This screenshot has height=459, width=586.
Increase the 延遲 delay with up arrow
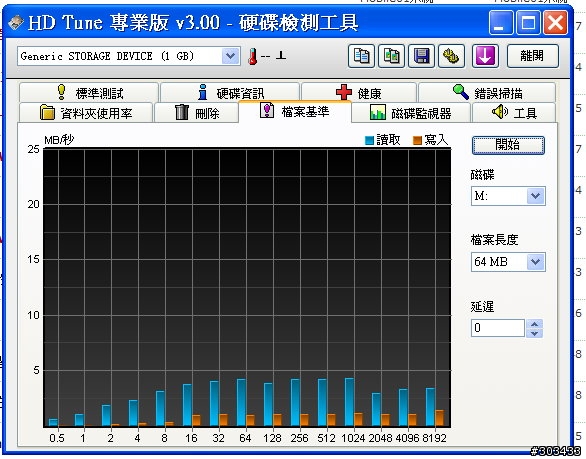(x=534, y=324)
